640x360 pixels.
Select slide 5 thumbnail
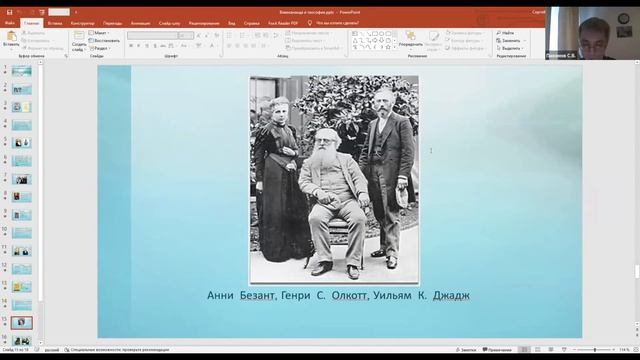click(x=22, y=143)
